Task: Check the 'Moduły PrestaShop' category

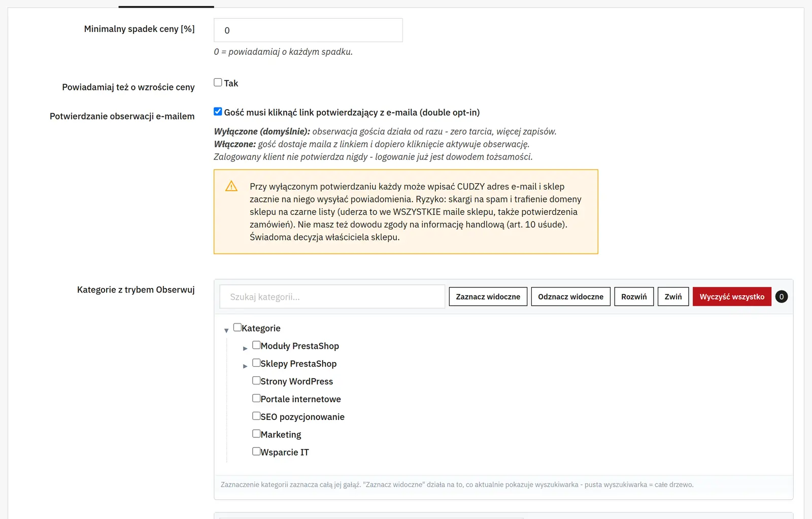Action: tap(256, 345)
